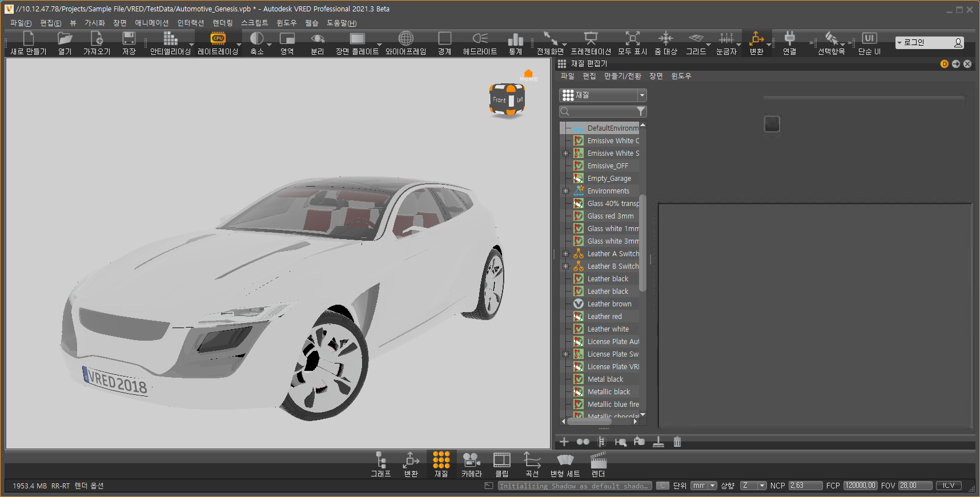This screenshot has width=980, height=497.
Task: Open the render (렌더) clapperboard icon
Action: 598,460
